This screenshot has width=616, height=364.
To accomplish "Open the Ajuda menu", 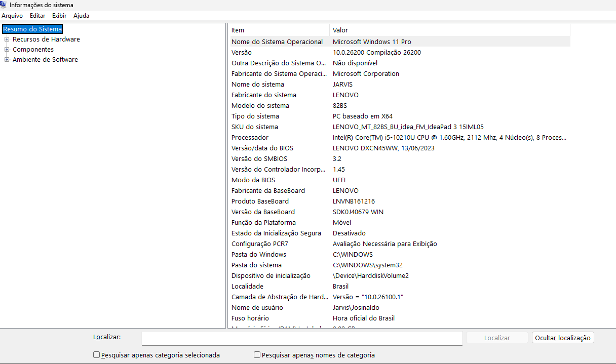I will tap(81, 16).
